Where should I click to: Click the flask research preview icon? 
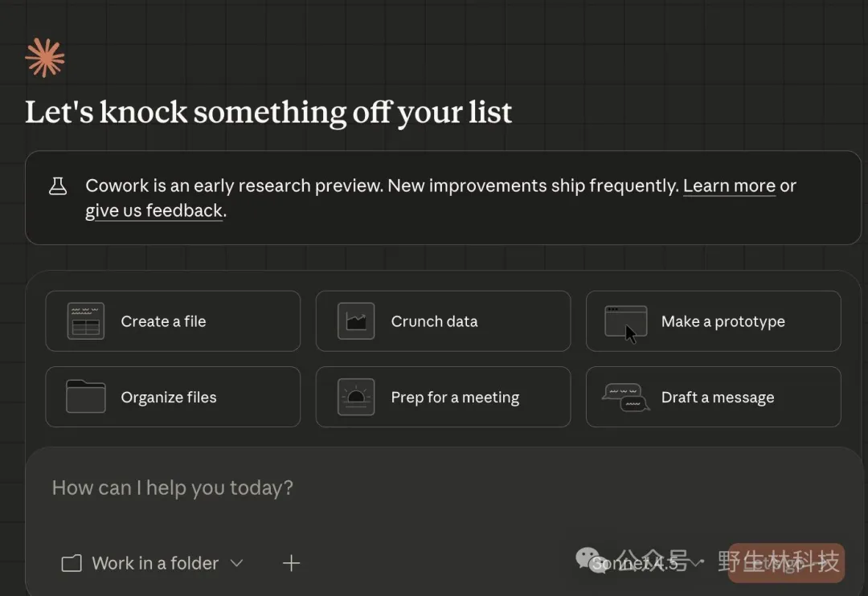[x=58, y=186]
